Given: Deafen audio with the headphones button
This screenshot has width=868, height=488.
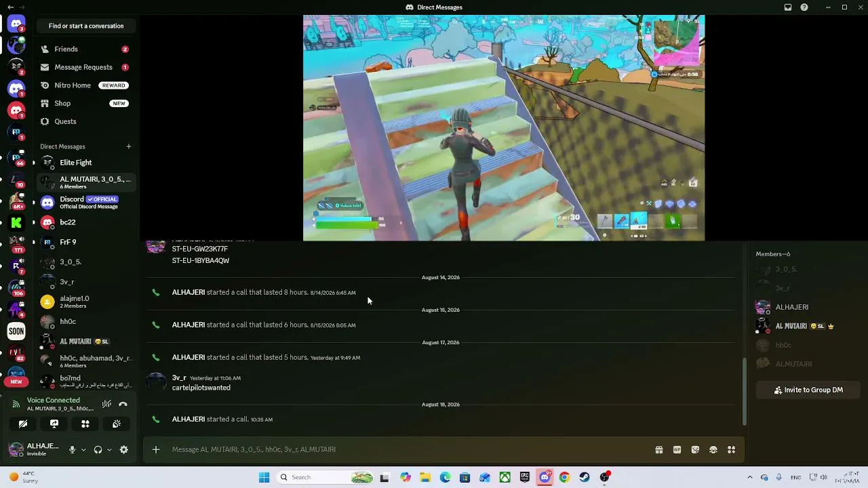Looking at the screenshot, I should (98, 449).
